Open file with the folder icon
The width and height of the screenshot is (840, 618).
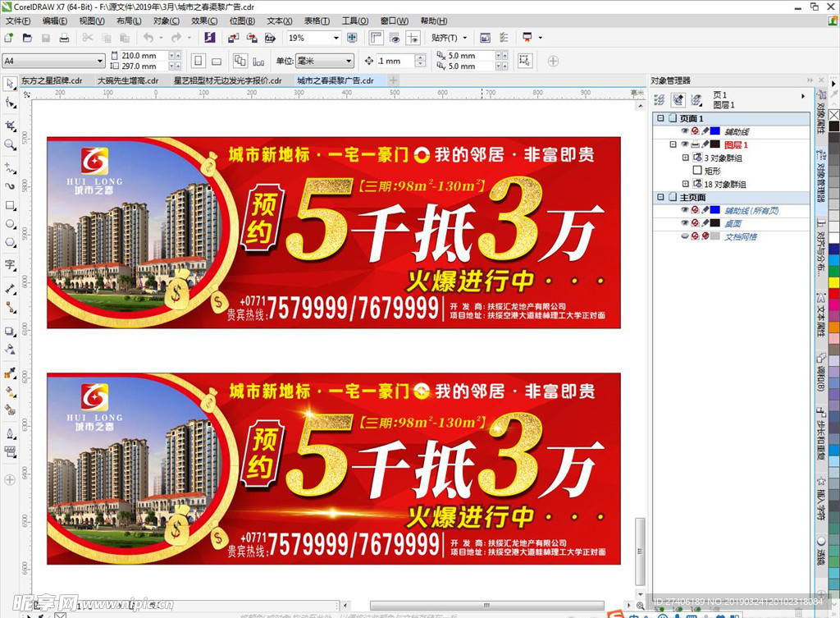coord(27,38)
